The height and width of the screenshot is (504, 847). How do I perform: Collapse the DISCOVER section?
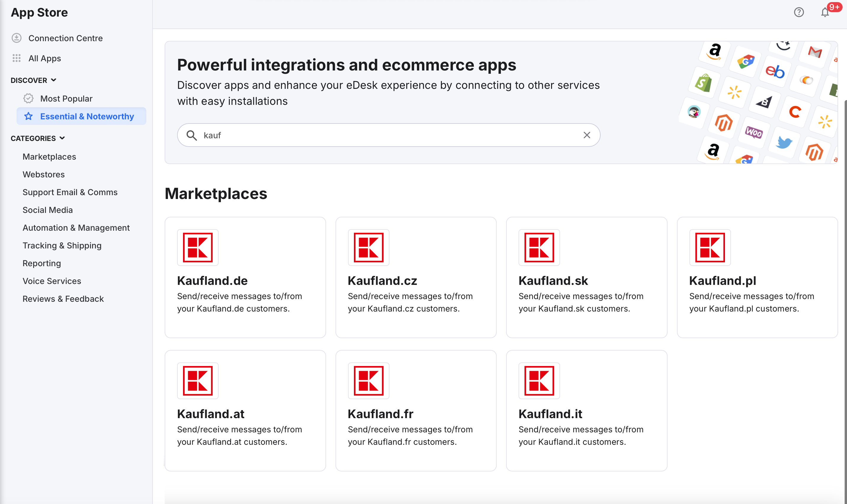pos(33,80)
